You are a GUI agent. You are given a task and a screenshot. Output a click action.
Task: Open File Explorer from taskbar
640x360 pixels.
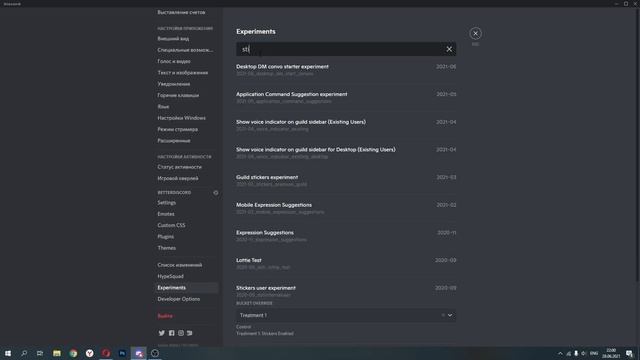57,353
